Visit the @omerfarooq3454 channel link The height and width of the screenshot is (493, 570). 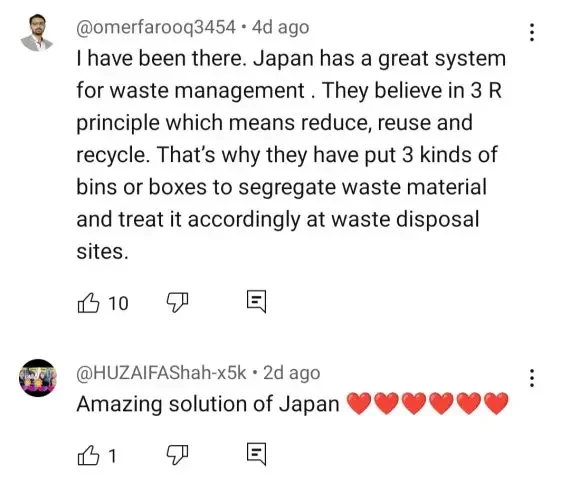coord(156,28)
